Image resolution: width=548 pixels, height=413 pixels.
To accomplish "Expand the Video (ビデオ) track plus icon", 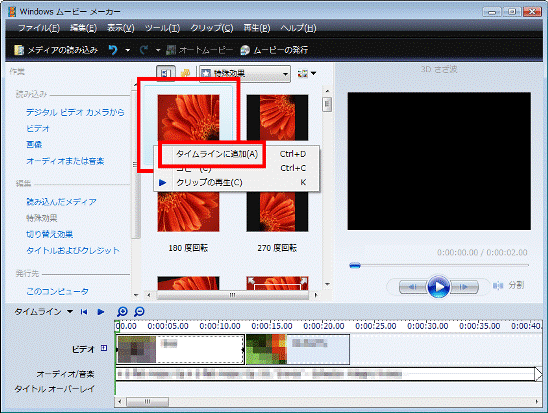I will point(104,348).
